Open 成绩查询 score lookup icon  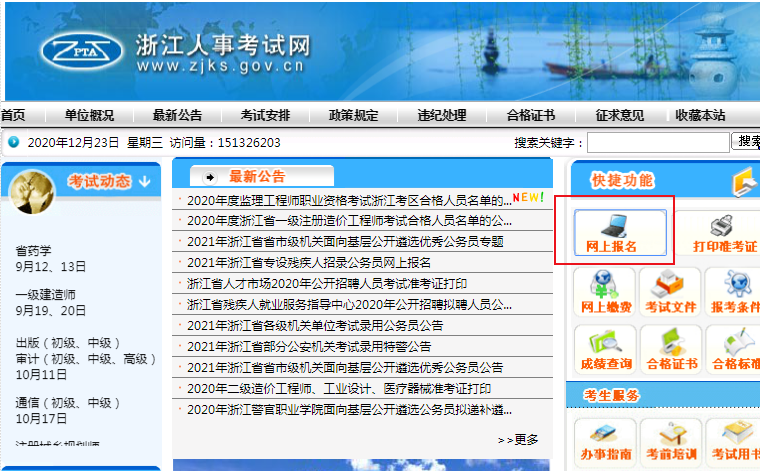(x=605, y=350)
